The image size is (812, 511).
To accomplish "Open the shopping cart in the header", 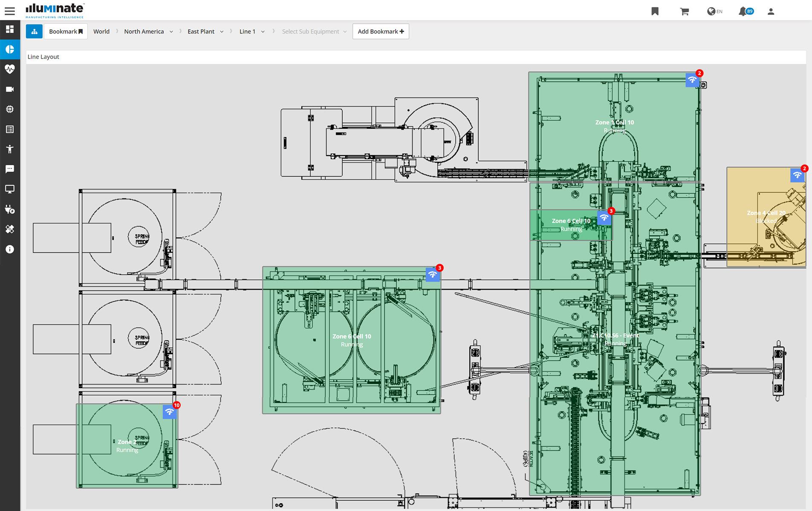I will tap(685, 11).
